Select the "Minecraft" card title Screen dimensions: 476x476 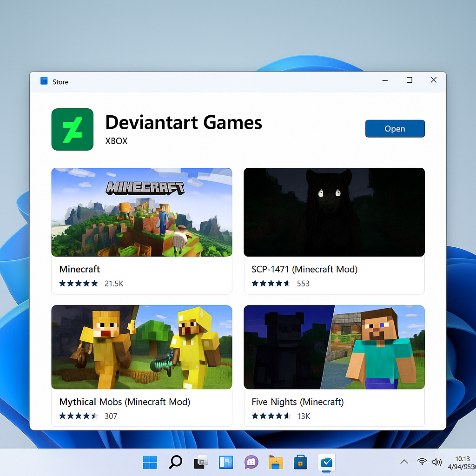(x=79, y=269)
